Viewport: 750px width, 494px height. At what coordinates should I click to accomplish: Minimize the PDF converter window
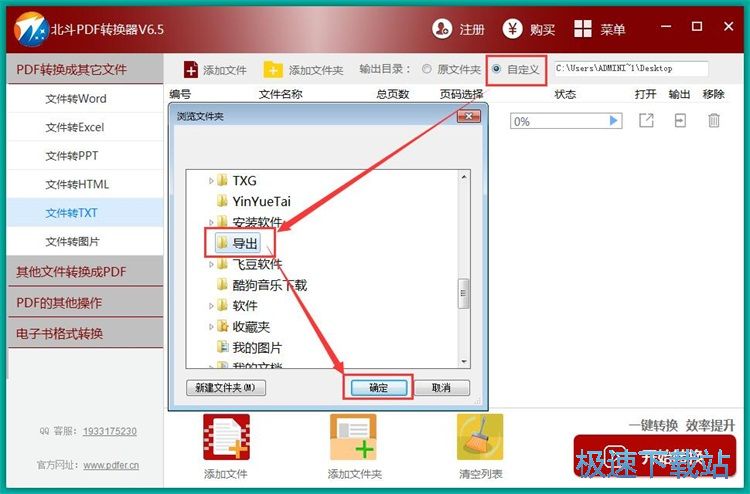(x=666, y=27)
